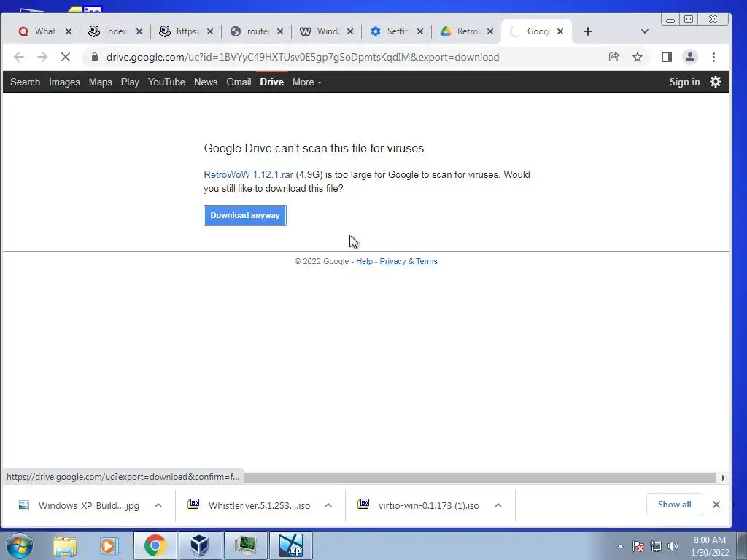Image resolution: width=747 pixels, height=560 pixels.
Task: Open the Chrome profile icon
Action: (x=690, y=57)
